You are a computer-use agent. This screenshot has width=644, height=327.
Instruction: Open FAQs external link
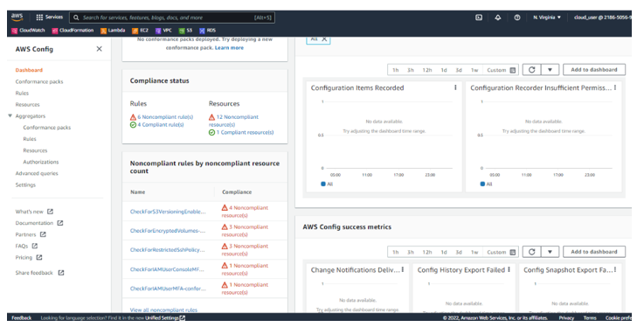(x=26, y=246)
